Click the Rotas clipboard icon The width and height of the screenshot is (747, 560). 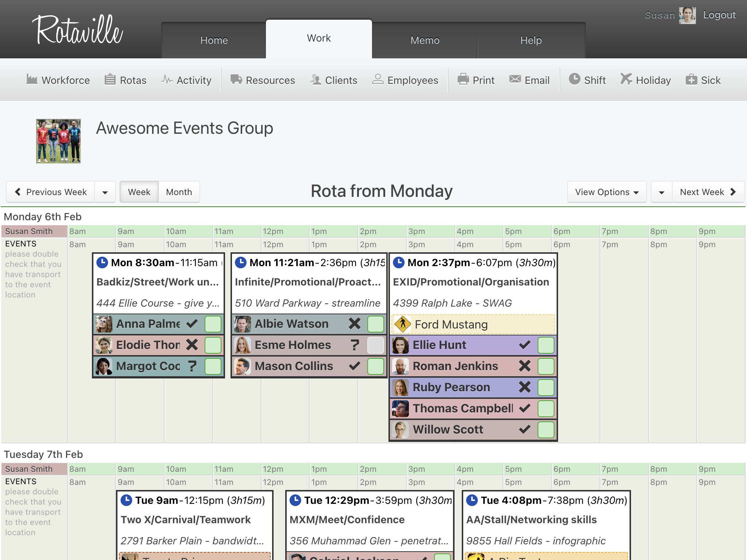tap(110, 79)
